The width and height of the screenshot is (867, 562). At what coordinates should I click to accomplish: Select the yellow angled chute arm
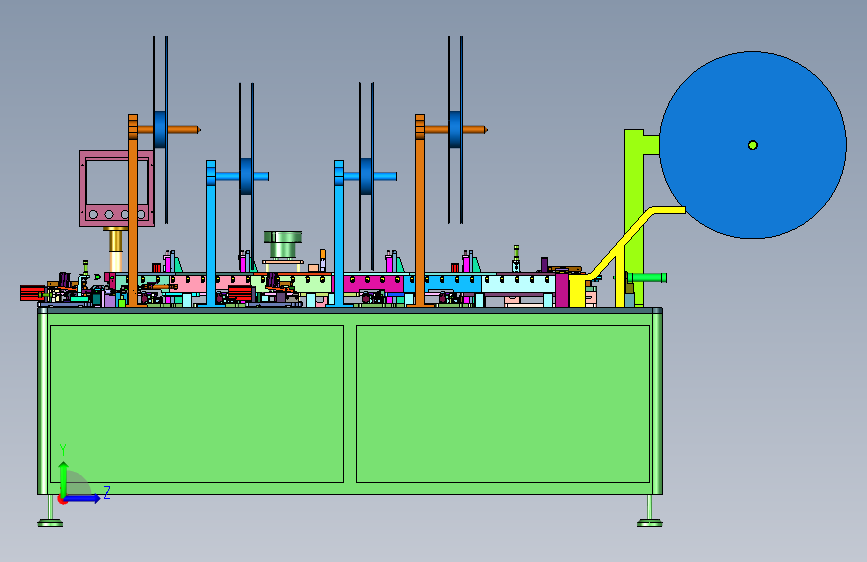point(636,241)
